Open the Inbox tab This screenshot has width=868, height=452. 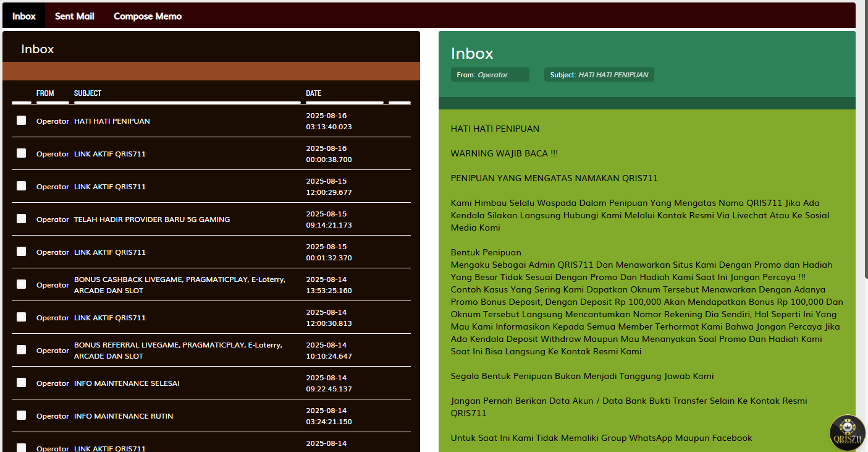(24, 16)
